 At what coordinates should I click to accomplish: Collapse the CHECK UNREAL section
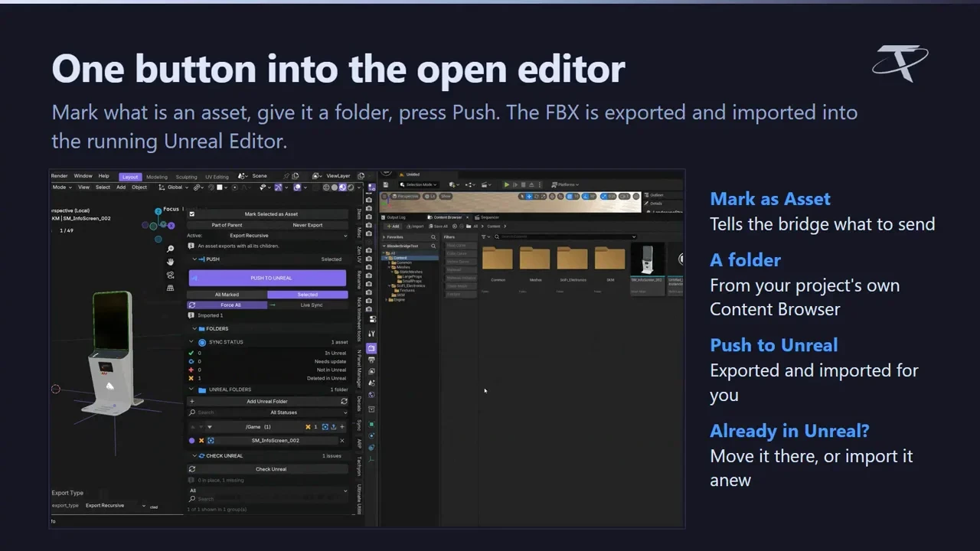(193, 456)
